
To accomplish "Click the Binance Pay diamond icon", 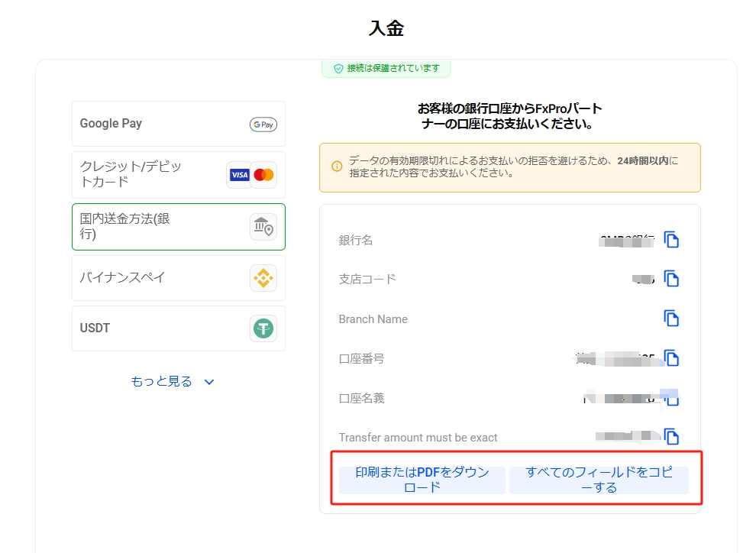I will (263, 278).
